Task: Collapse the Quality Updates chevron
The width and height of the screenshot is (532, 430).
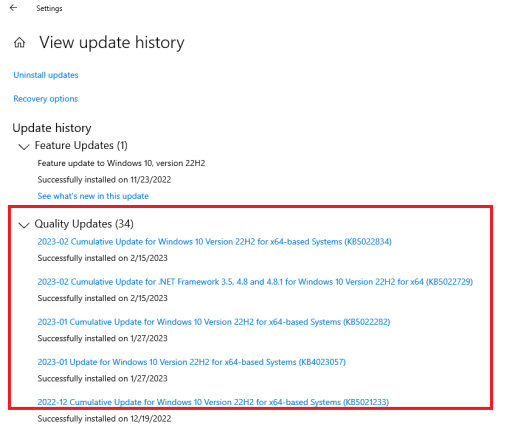Action: (x=24, y=225)
